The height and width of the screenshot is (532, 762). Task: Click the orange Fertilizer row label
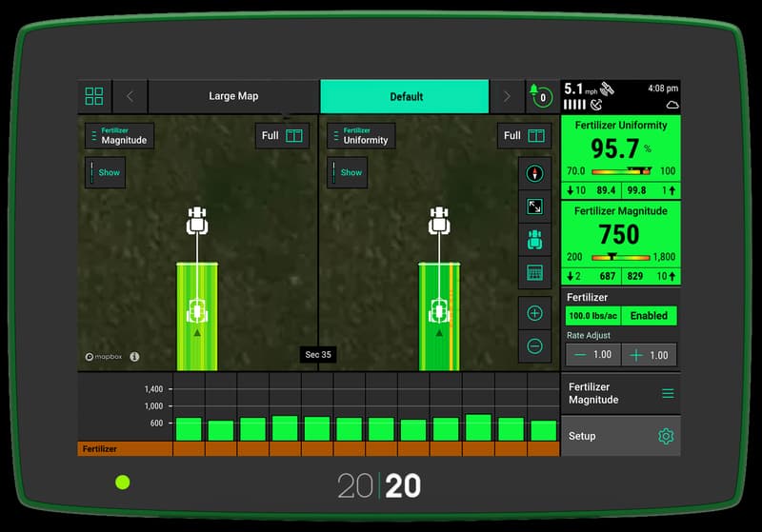(x=100, y=449)
